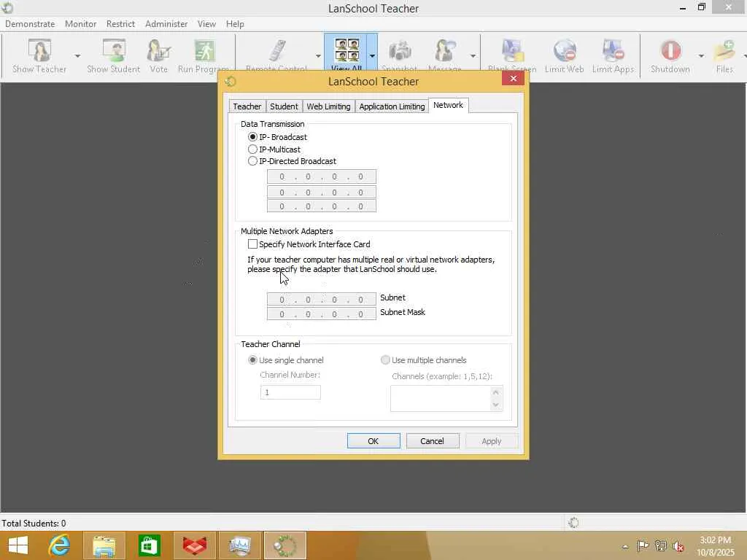Click the red fox taskbar app icon
Image resolution: width=747 pixels, height=560 pixels.
[x=194, y=545]
